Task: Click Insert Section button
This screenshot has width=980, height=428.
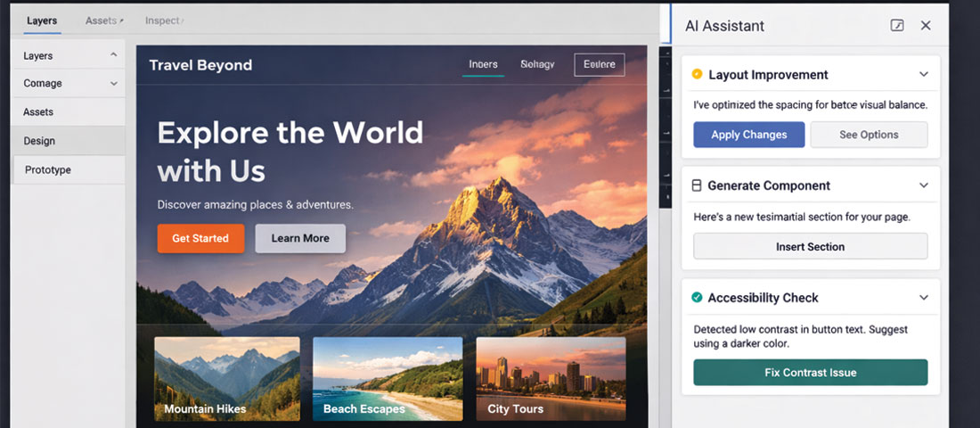Action: point(810,246)
